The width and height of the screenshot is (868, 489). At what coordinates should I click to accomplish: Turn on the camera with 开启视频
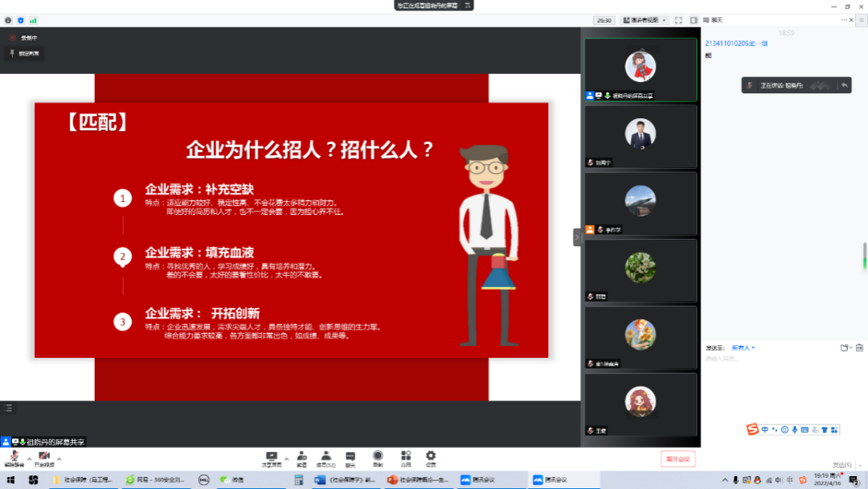click(43, 458)
